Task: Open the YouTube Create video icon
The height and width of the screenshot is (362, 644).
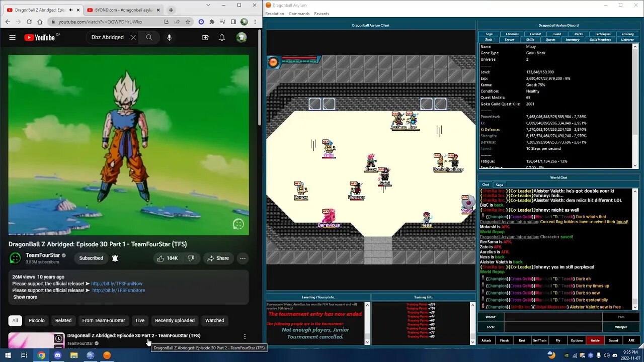Action: pos(206,37)
